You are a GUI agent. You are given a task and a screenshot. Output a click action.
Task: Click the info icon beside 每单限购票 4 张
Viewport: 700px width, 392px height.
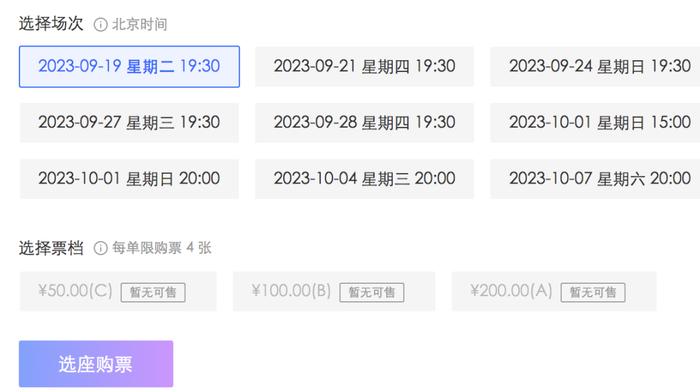point(100,248)
